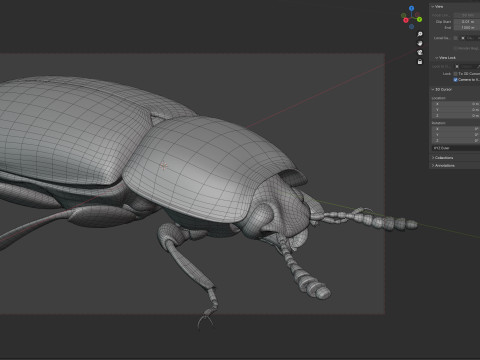Screen dimensions: 480x360
Task: Click the Clip Start value field
Action: coord(467,22)
